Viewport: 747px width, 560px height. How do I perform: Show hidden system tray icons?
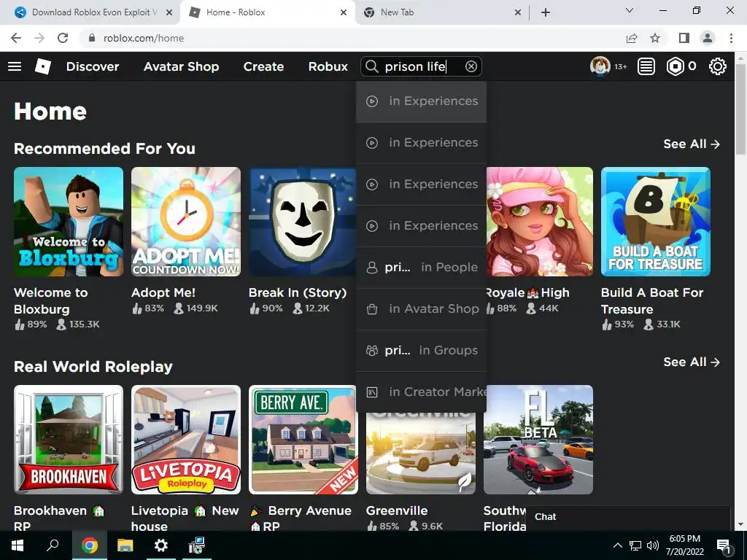617,545
